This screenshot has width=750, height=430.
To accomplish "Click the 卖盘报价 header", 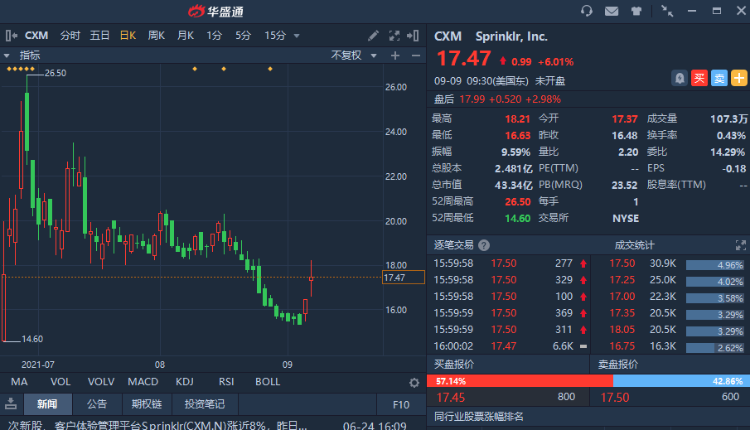I will click(x=618, y=364).
